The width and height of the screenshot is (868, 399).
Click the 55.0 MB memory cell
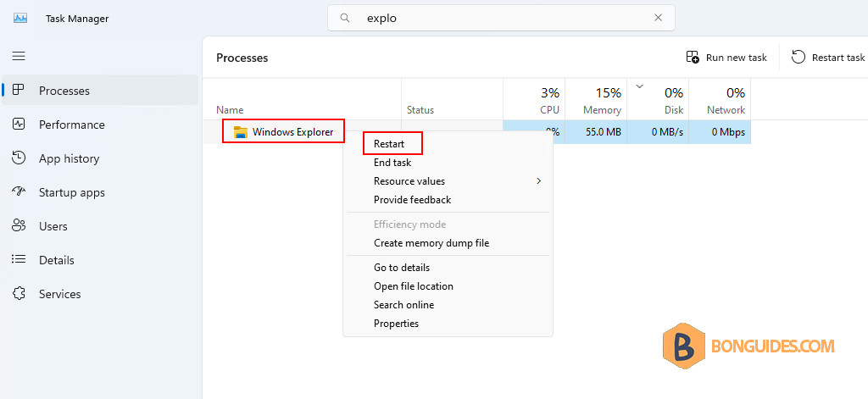click(x=596, y=131)
